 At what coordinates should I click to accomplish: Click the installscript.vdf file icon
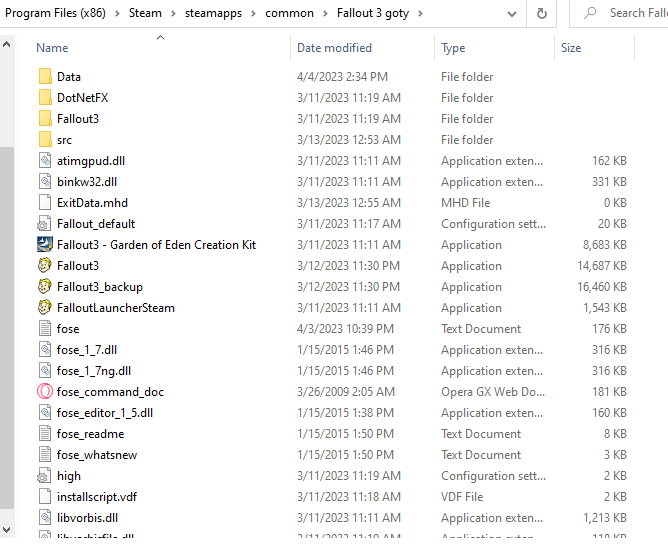coord(45,496)
